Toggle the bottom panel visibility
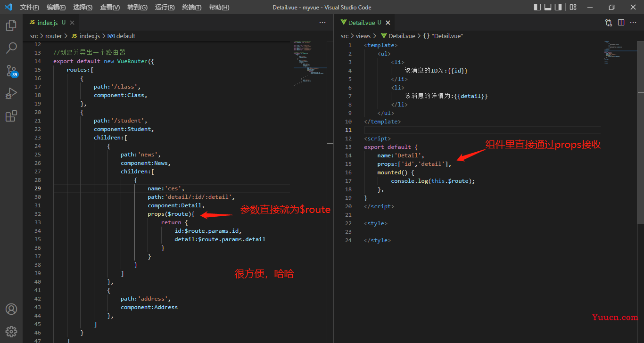The width and height of the screenshot is (644, 343). click(x=548, y=7)
